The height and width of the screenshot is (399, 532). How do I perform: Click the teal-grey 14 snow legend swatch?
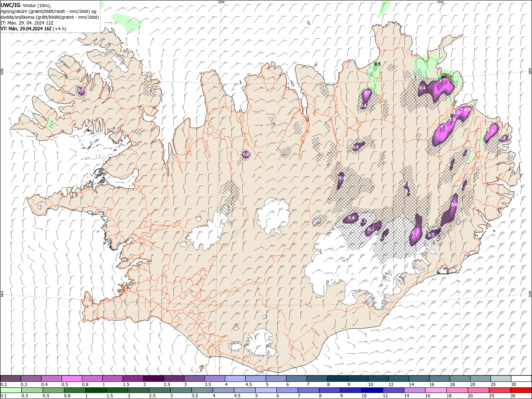tap(419, 379)
